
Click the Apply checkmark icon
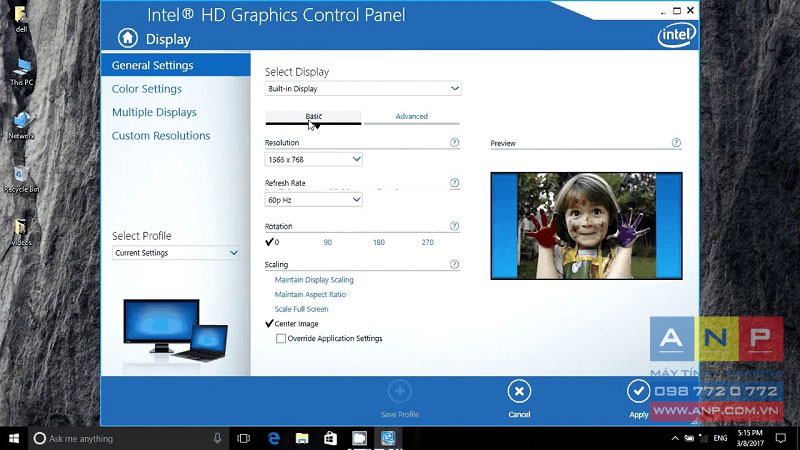click(638, 391)
